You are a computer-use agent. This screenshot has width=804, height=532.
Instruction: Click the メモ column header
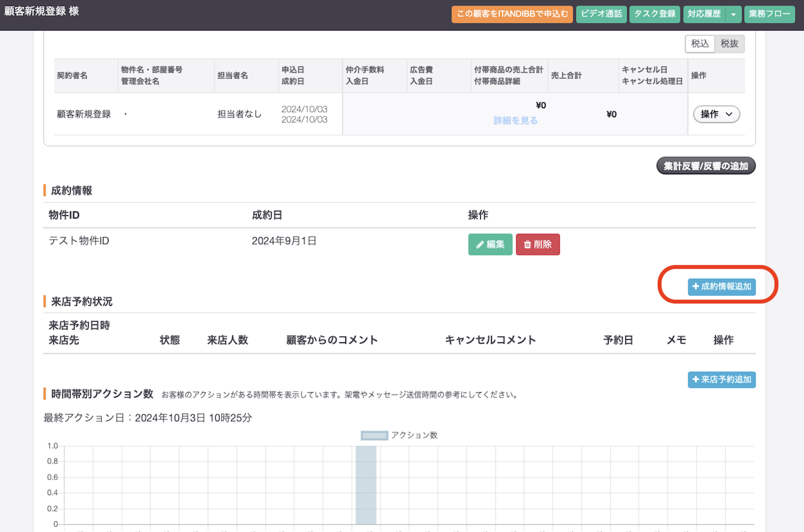pos(676,340)
